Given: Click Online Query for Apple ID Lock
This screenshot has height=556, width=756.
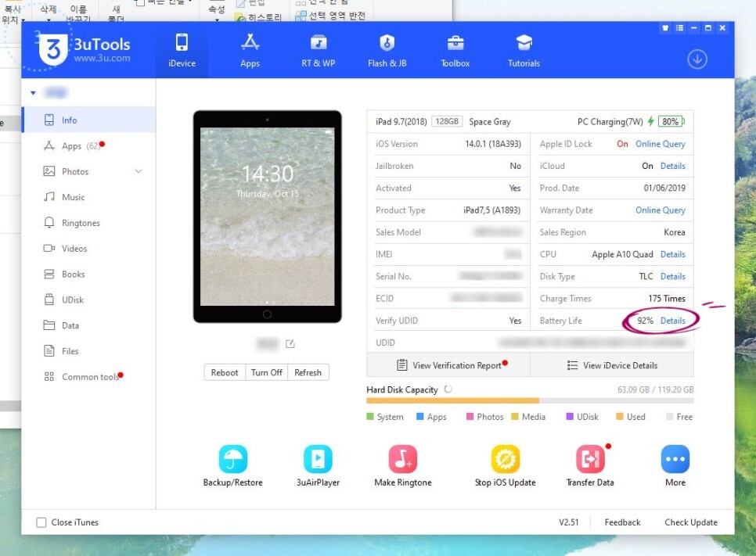Looking at the screenshot, I should pos(660,144).
